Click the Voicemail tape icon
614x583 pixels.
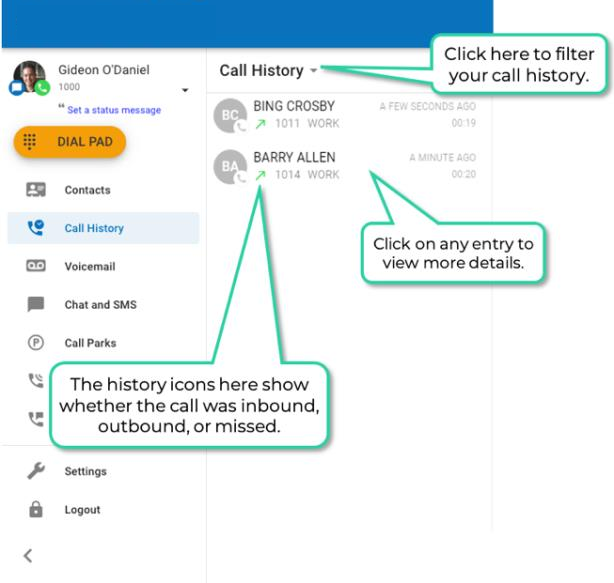click(x=36, y=266)
